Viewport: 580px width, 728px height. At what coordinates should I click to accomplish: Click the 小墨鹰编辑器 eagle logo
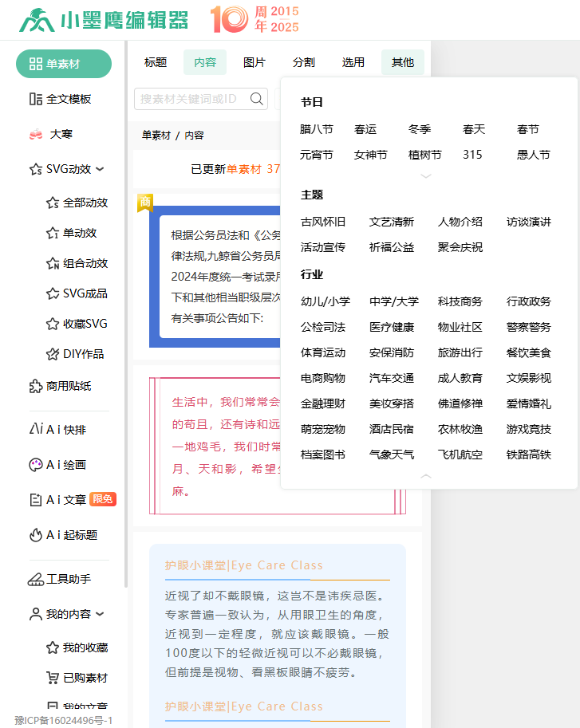pyautogui.click(x=37, y=20)
